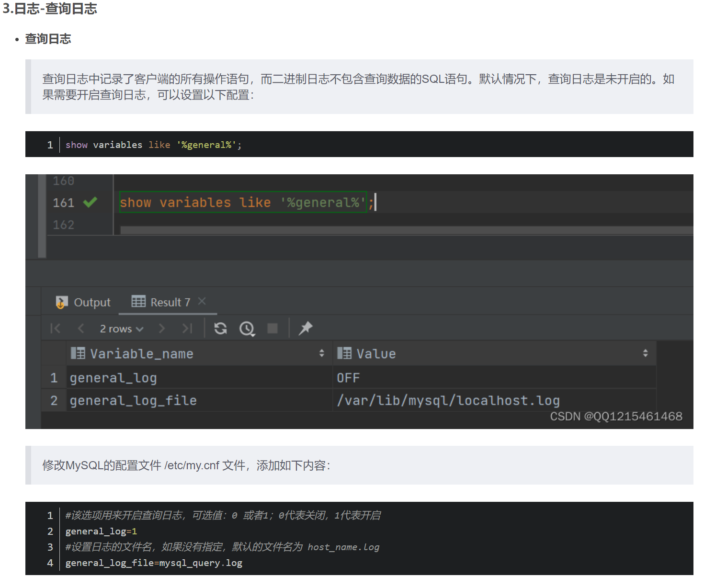Switch to the Output tab
The height and width of the screenshot is (588, 704).
coord(83,302)
